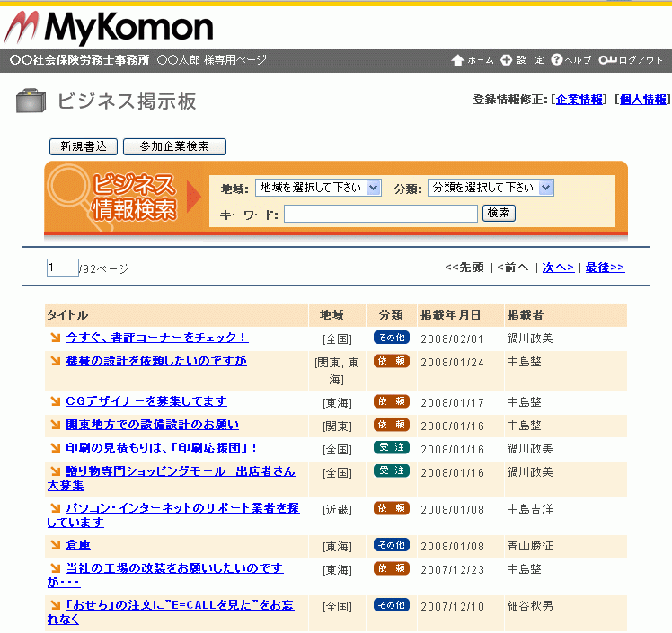Click the キーワード text input field
This screenshot has width=672, height=633.
[381, 214]
